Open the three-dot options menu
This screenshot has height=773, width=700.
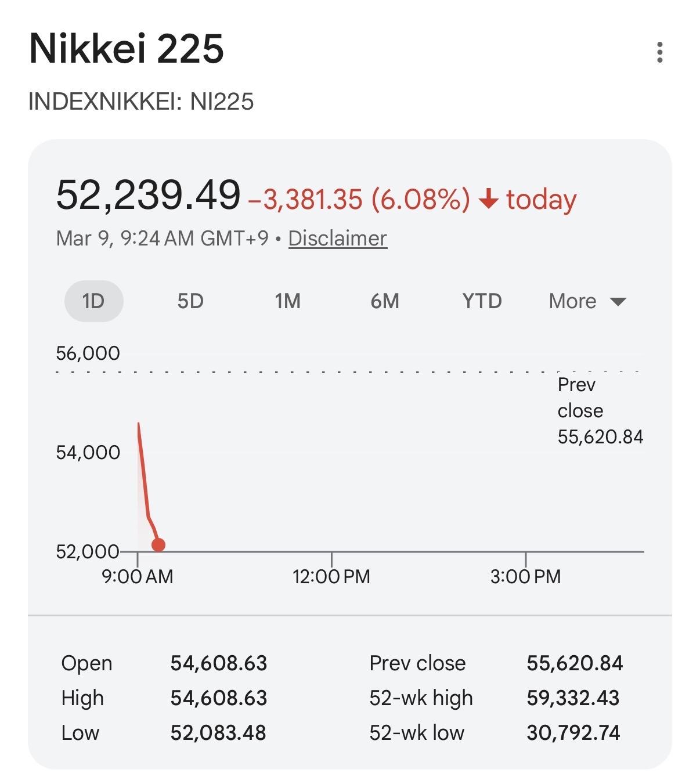tap(659, 52)
